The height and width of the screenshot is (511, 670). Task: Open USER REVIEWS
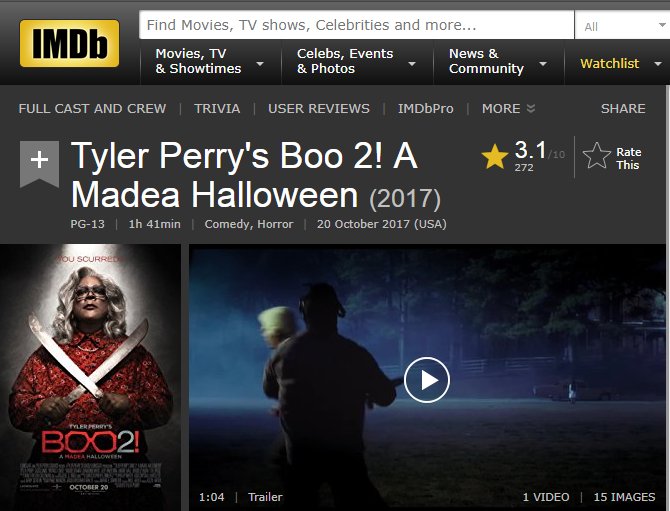pyautogui.click(x=319, y=109)
